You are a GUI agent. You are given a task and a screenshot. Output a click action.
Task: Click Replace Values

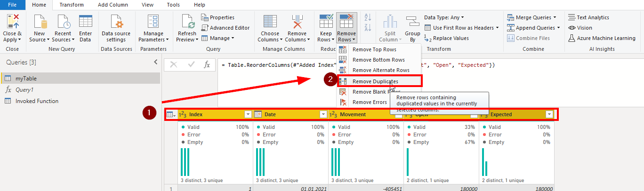(446, 38)
